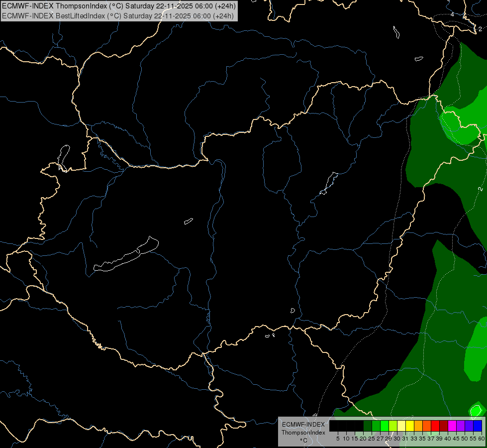The width and height of the screenshot is (487, 448).
Task: Click the elongated lake outline in the southwest
Action: coord(126,254)
